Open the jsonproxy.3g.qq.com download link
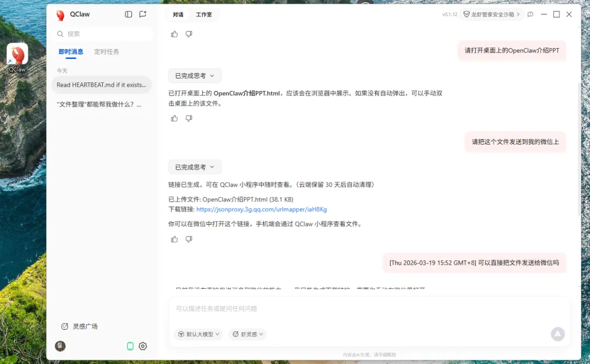This screenshot has width=590, height=364. point(262,210)
